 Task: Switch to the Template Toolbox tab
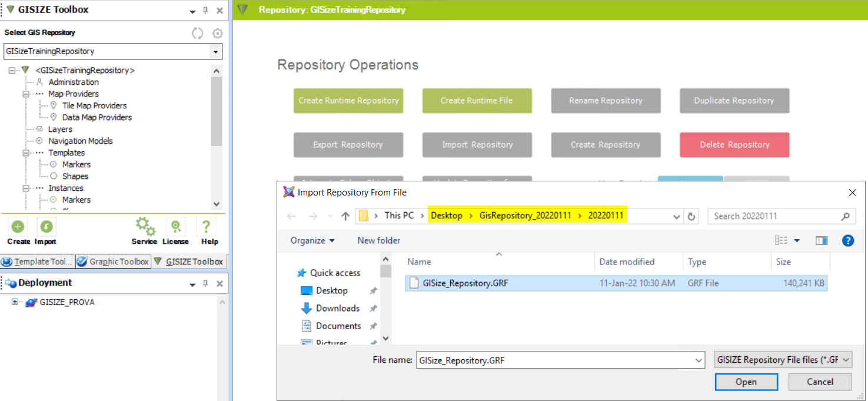tap(38, 261)
